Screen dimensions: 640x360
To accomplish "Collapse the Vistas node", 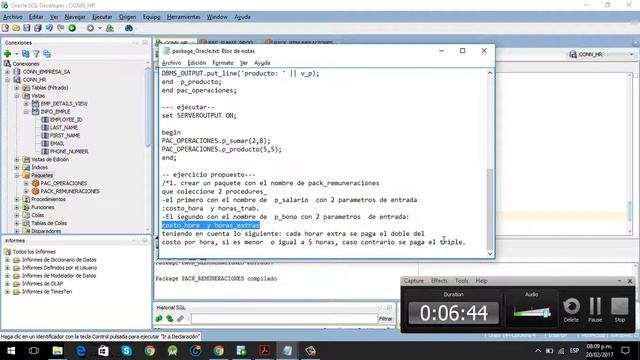I will click(x=17, y=96).
